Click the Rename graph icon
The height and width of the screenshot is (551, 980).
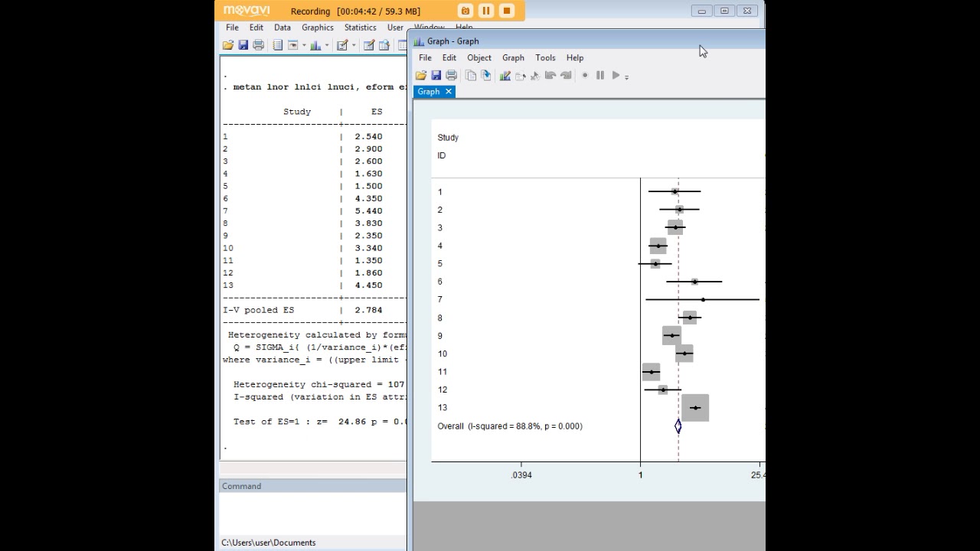click(x=485, y=75)
